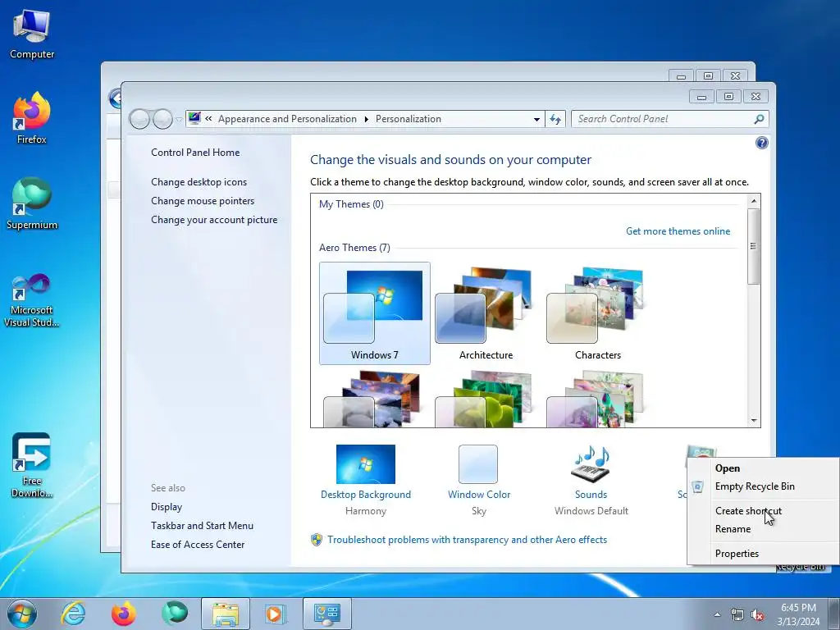Open the address bar history dropdown arrow

tap(536, 119)
